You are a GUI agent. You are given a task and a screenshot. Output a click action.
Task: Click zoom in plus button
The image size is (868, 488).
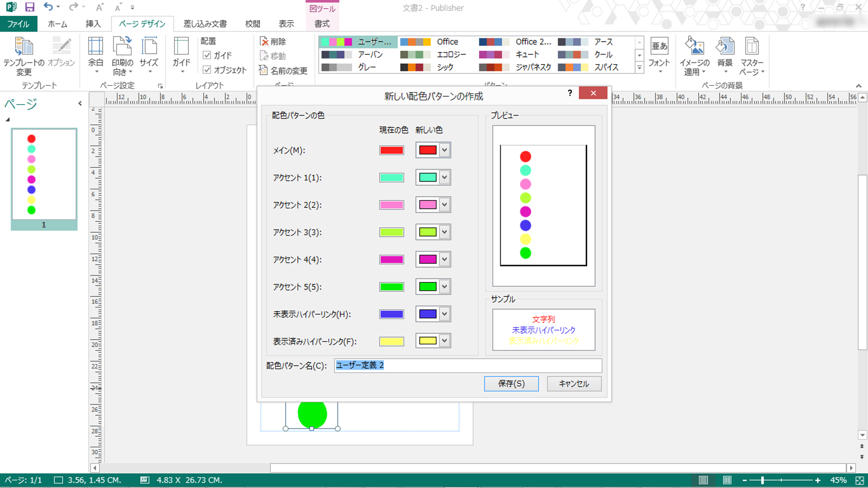[x=817, y=480]
